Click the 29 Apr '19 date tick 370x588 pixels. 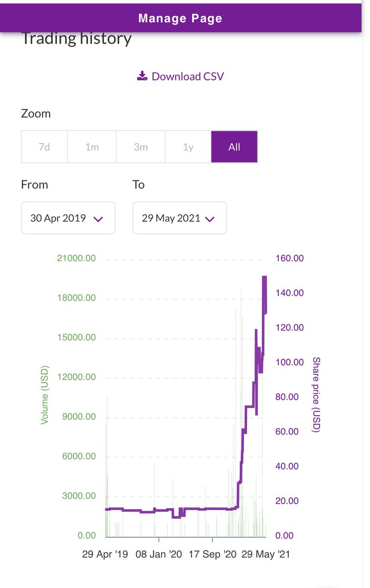[x=105, y=555]
